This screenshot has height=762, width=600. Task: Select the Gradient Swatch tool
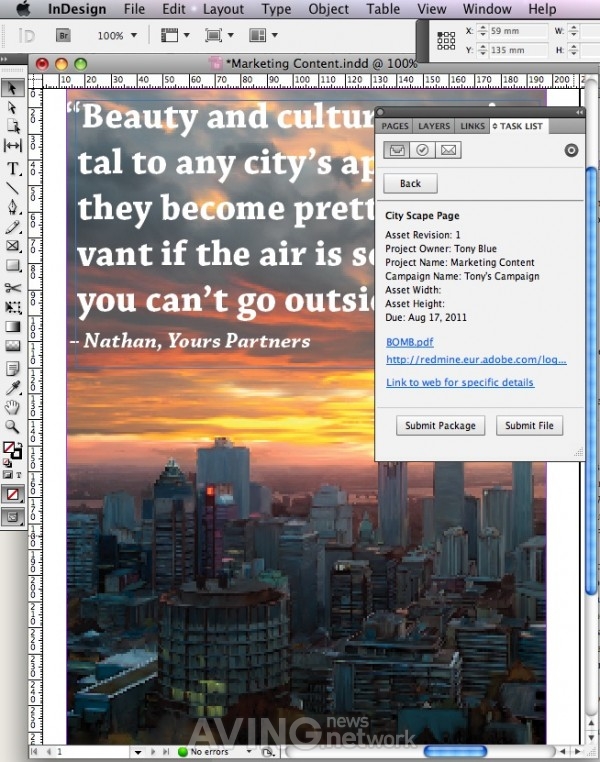click(13, 326)
